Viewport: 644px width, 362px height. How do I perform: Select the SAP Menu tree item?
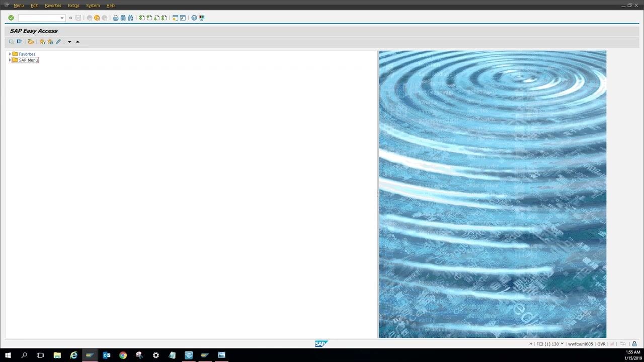click(x=28, y=60)
